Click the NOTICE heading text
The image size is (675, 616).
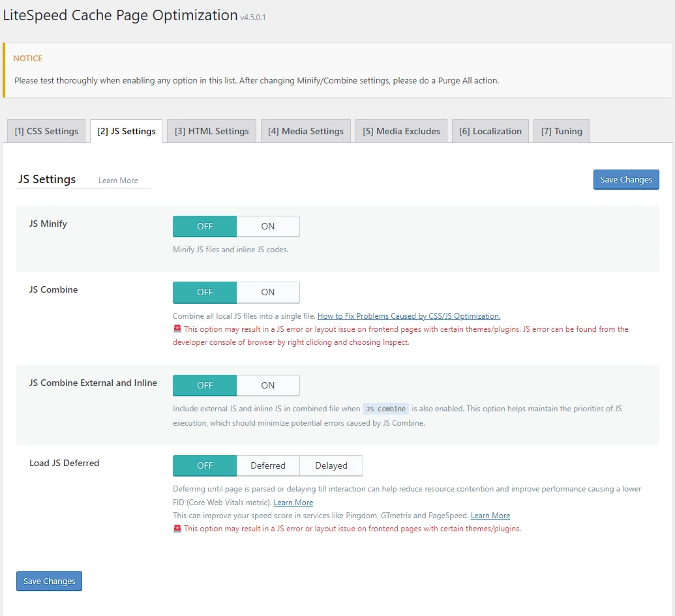coord(27,58)
